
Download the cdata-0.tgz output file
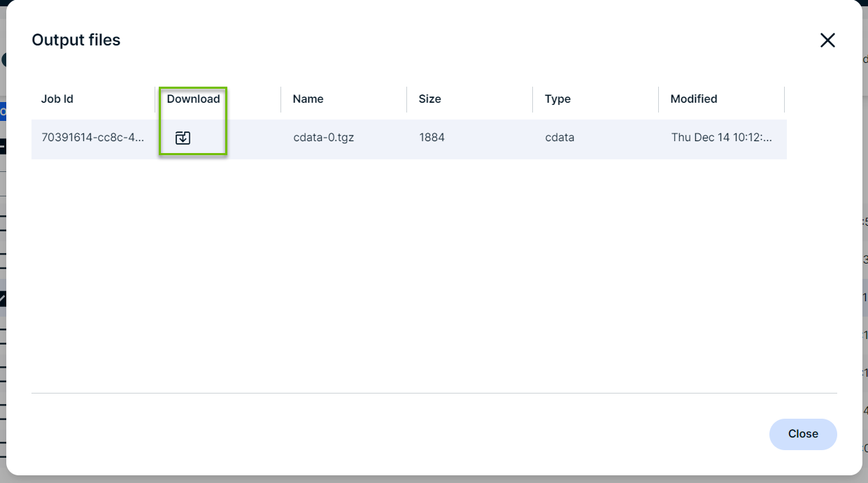tap(183, 138)
